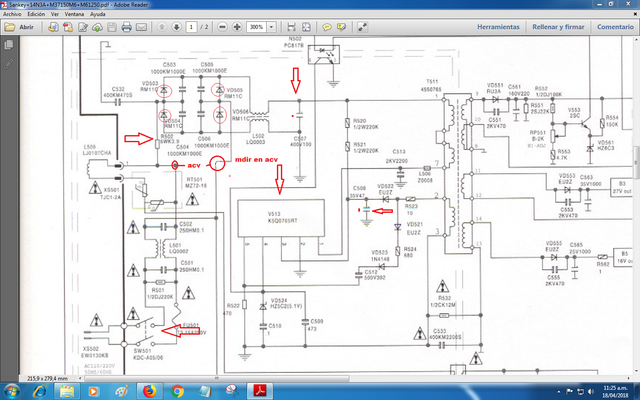
Task: Switch to Firefox on the taskbar
Action: pyautogui.click(x=149, y=391)
